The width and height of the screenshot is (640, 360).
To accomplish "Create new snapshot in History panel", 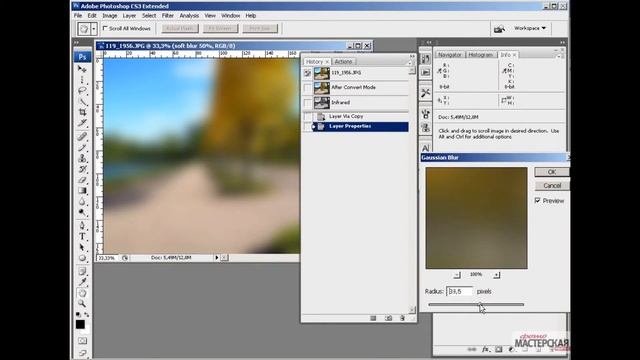I will (x=388, y=318).
